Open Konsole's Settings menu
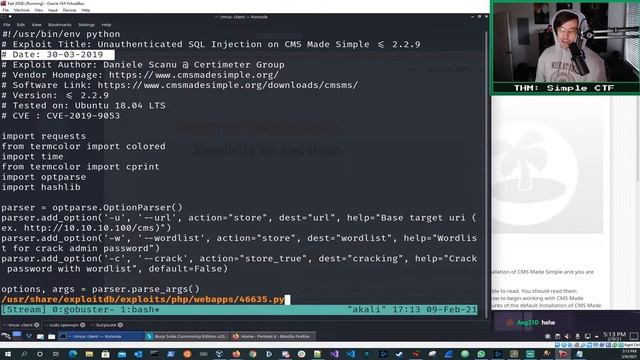This screenshot has width=640, height=360. (x=86, y=25)
